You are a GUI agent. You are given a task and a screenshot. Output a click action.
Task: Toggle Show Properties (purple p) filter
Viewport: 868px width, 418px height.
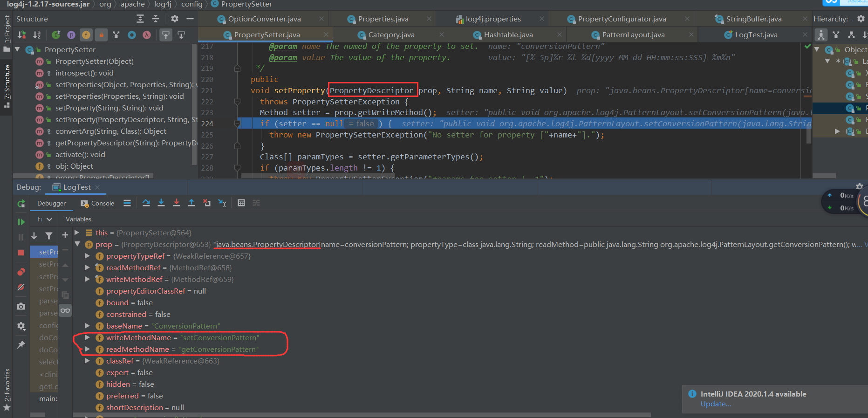(71, 34)
